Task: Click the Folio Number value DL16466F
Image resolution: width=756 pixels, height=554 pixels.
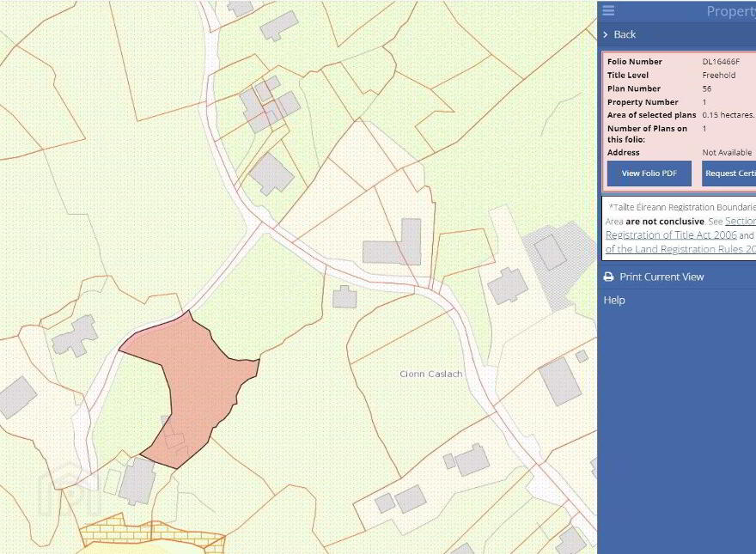Action: [721, 62]
